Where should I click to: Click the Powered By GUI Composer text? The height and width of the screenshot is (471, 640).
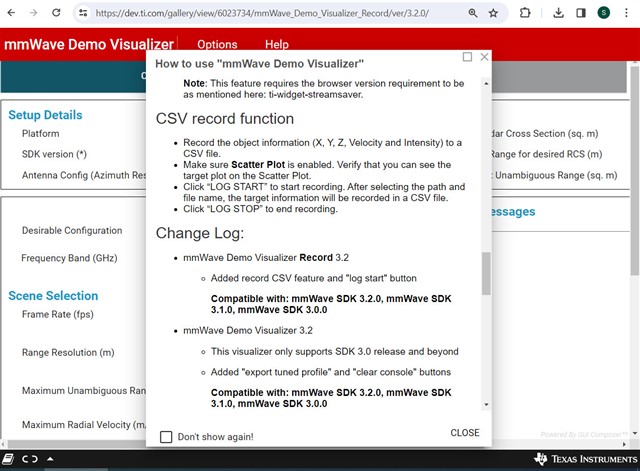point(584,435)
